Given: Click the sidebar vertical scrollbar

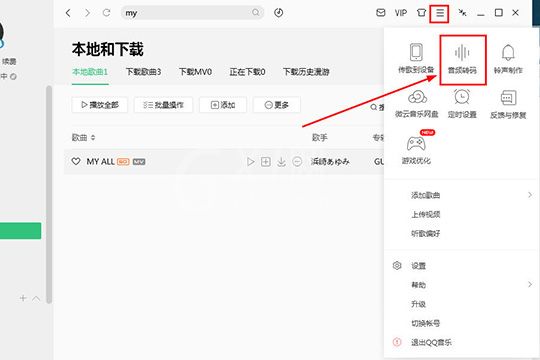Looking at the screenshot, I should (49, 195).
